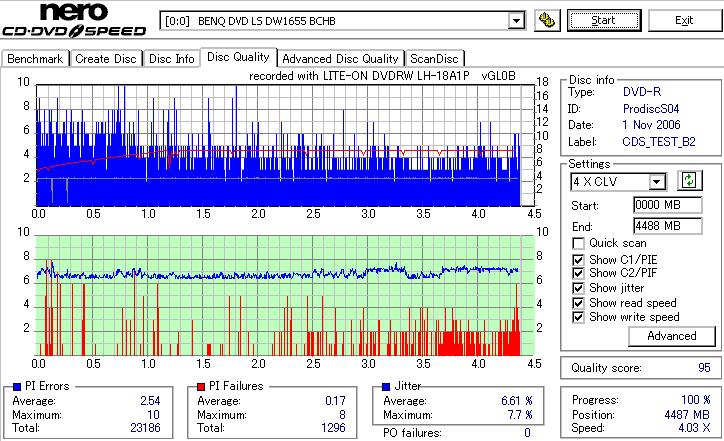The image size is (724, 441).
Task: Click the End position field 4488 MB
Action: [x=668, y=226]
